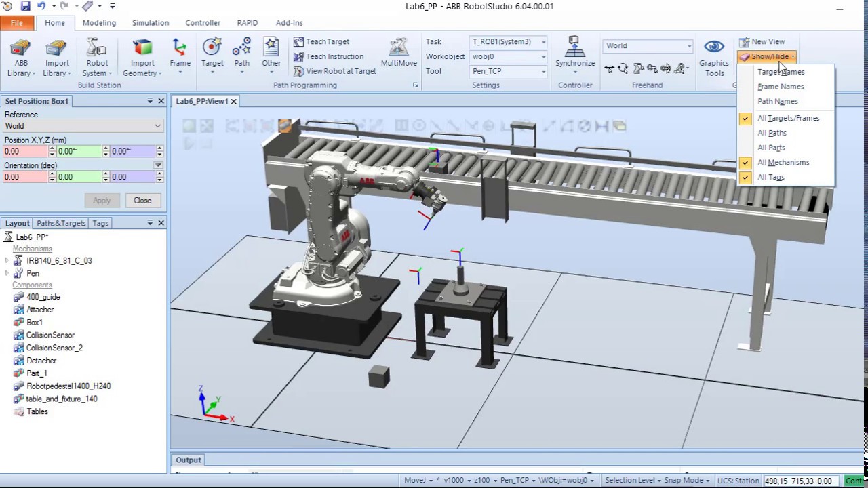Click the Apply button
The image size is (868, 488).
pyautogui.click(x=102, y=201)
